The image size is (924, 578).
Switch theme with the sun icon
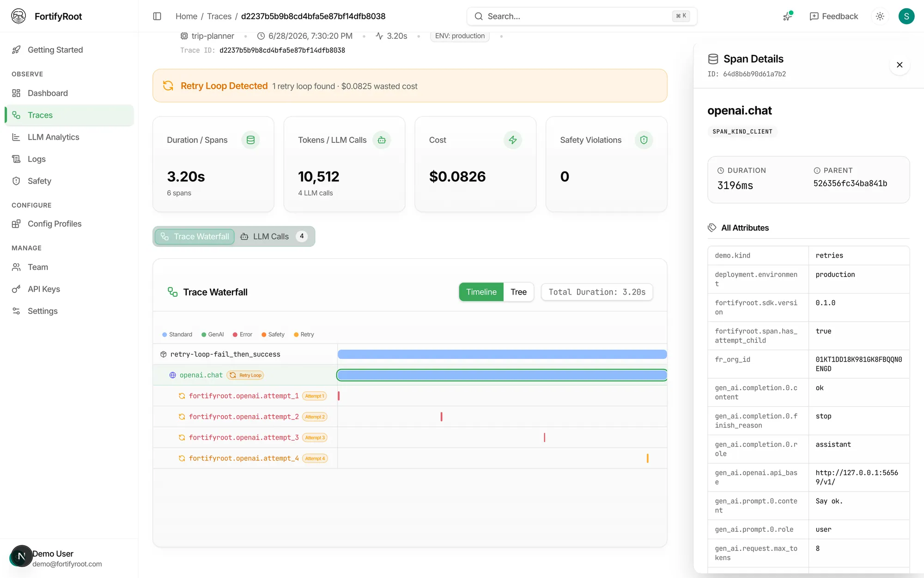880,16
